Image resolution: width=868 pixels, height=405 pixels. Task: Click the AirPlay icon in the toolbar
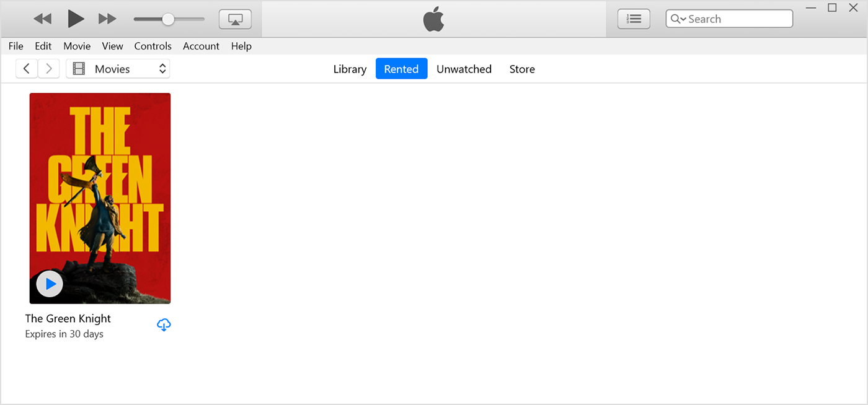tap(235, 19)
